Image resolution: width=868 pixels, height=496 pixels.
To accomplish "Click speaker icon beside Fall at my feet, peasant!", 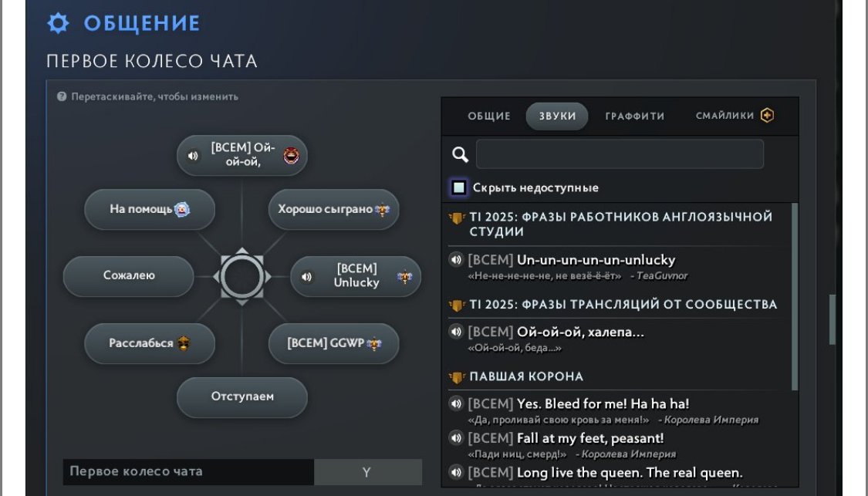I will coord(456,438).
